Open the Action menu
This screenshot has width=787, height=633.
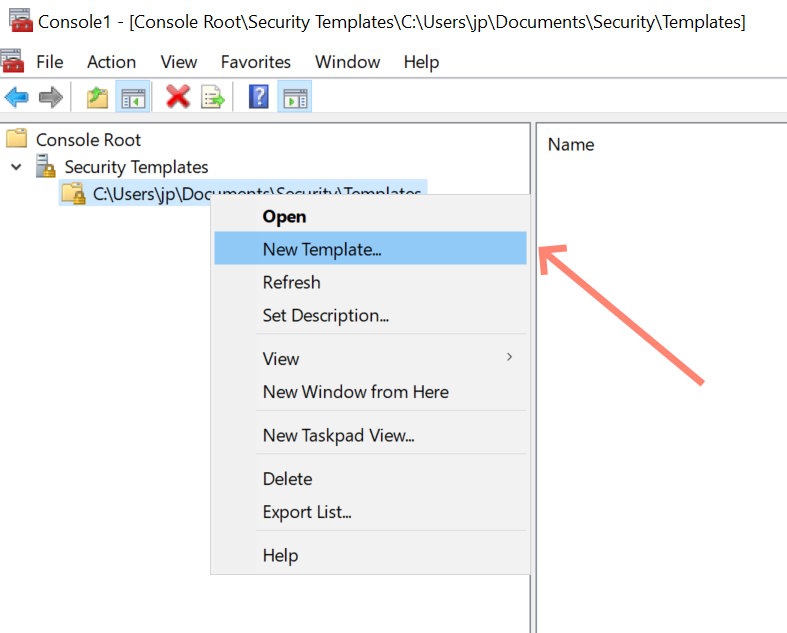pos(111,62)
